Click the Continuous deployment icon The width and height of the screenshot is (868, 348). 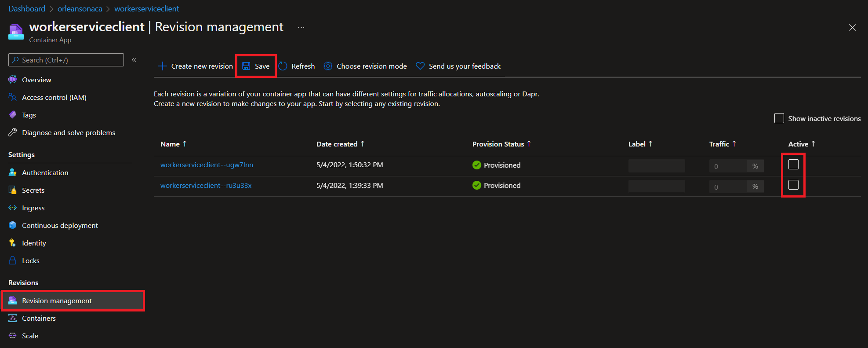(13, 225)
